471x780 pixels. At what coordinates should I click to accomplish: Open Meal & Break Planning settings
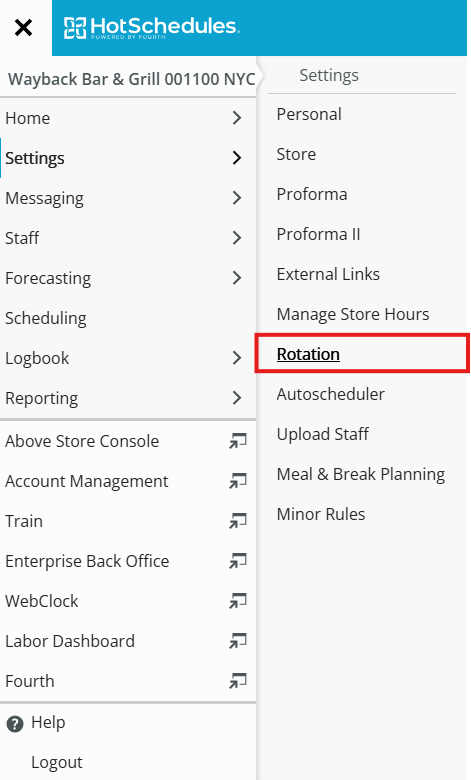tap(361, 474)
